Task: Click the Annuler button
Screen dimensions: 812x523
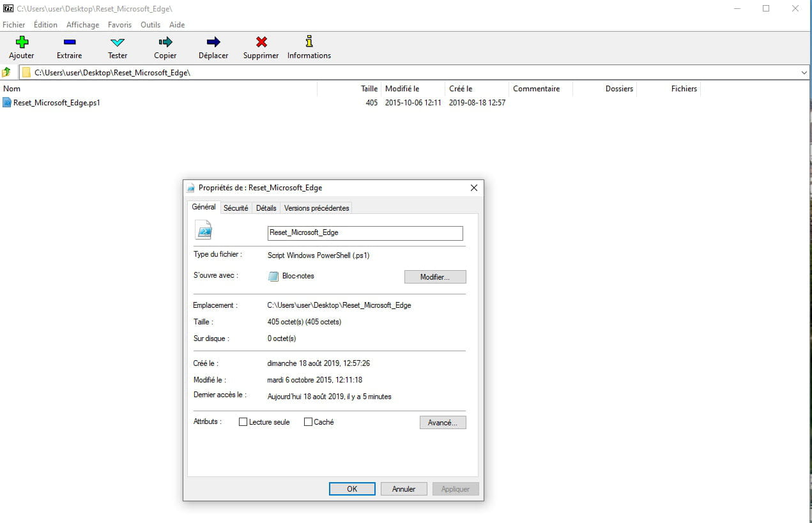Action: (404, 489)
